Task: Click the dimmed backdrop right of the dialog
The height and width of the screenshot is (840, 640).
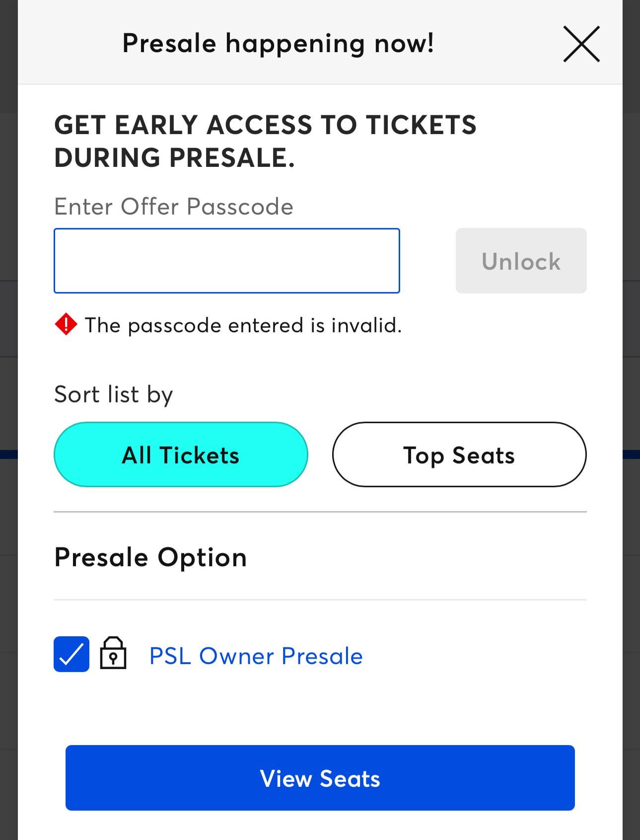Action: coord(631,397)
